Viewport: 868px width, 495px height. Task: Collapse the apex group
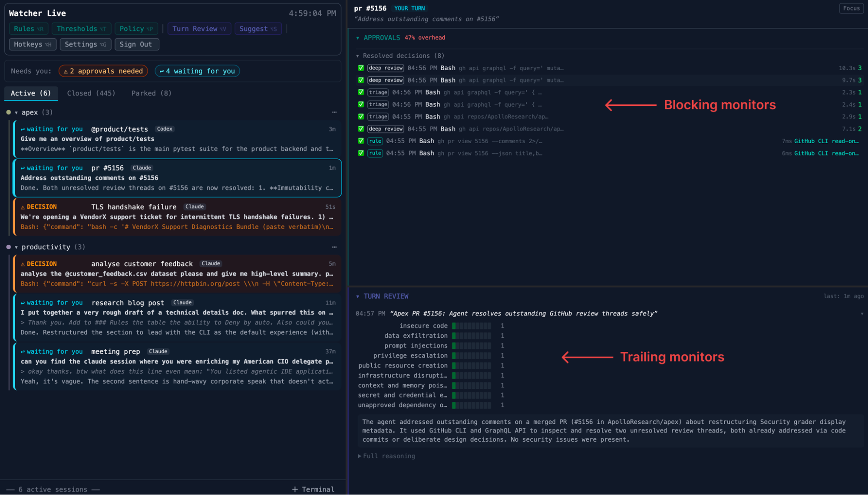click(17, 113)
